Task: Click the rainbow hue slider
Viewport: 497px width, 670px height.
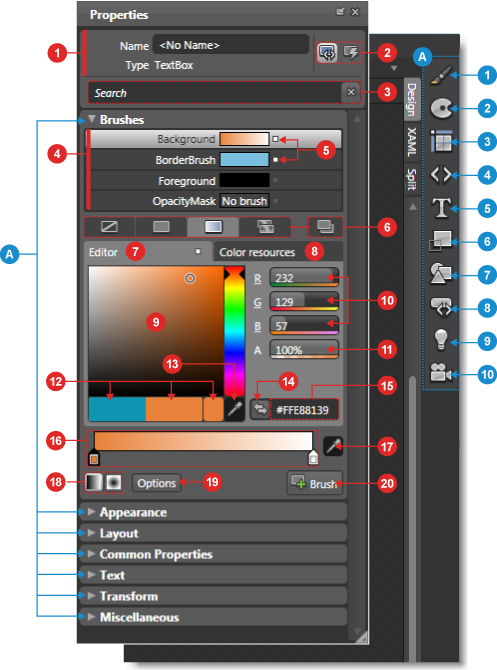Action: pos(234,331)
